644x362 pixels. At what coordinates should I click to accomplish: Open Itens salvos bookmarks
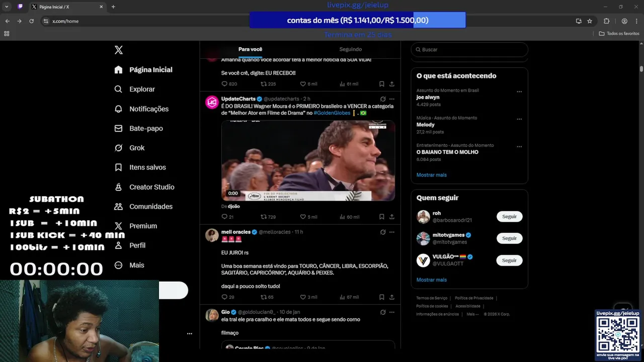pos(140,167)
